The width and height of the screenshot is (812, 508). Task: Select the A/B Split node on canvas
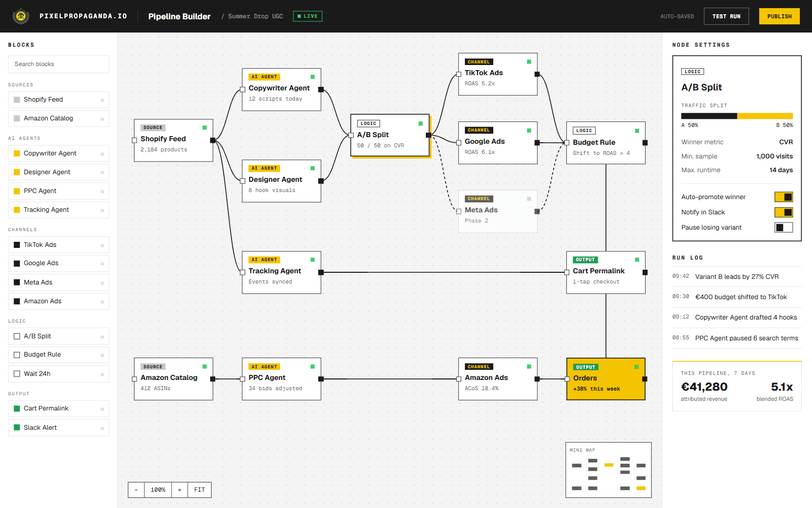pos(390,135)
